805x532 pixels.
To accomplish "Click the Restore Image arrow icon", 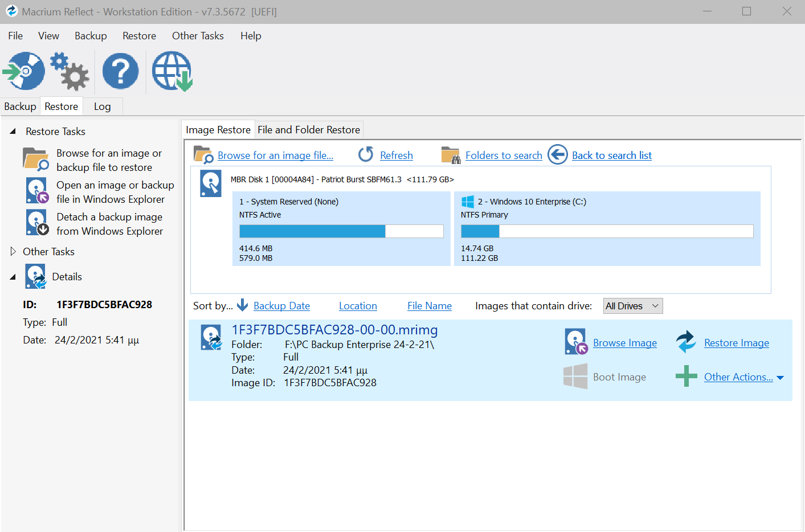I will click(x=686, y=342).
